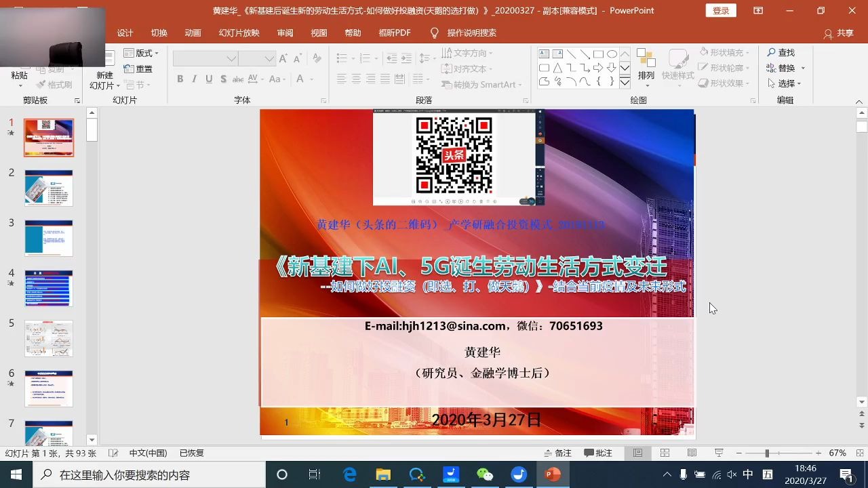Open the 幻灯片放映 Slide Show tab

[239, 33]
